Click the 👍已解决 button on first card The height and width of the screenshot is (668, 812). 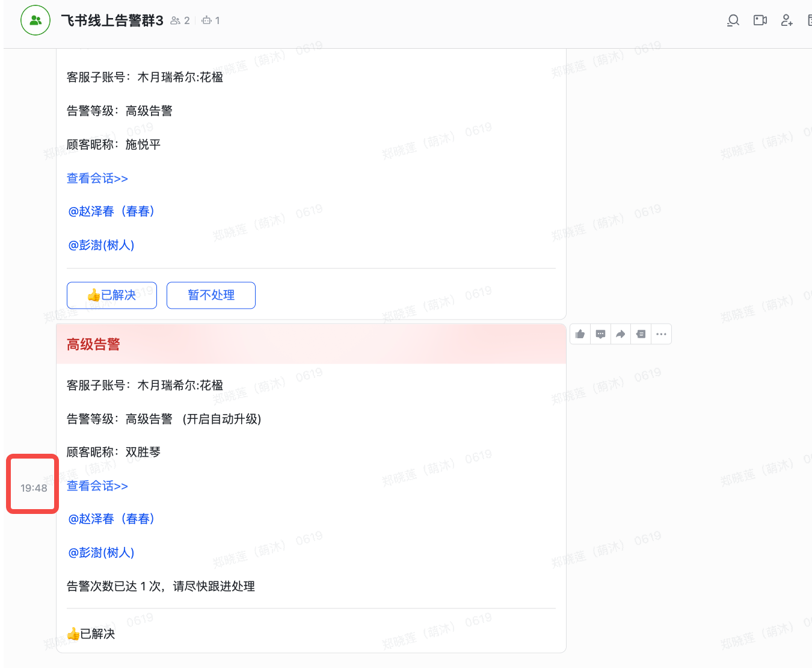coord(112,295)
